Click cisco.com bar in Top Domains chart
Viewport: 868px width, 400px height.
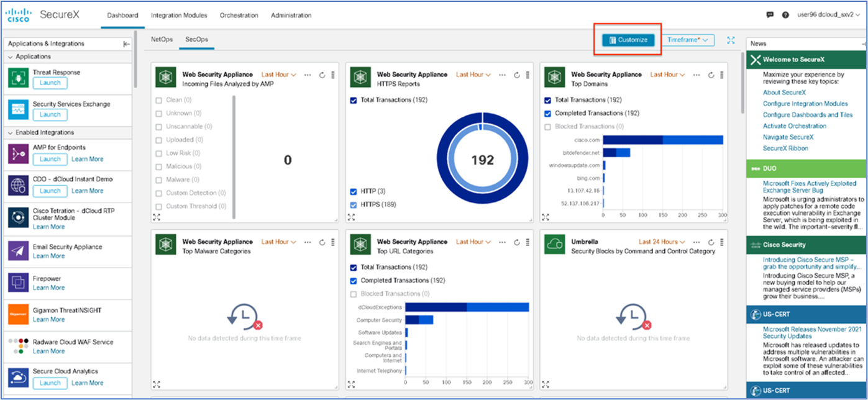point(663,140)
